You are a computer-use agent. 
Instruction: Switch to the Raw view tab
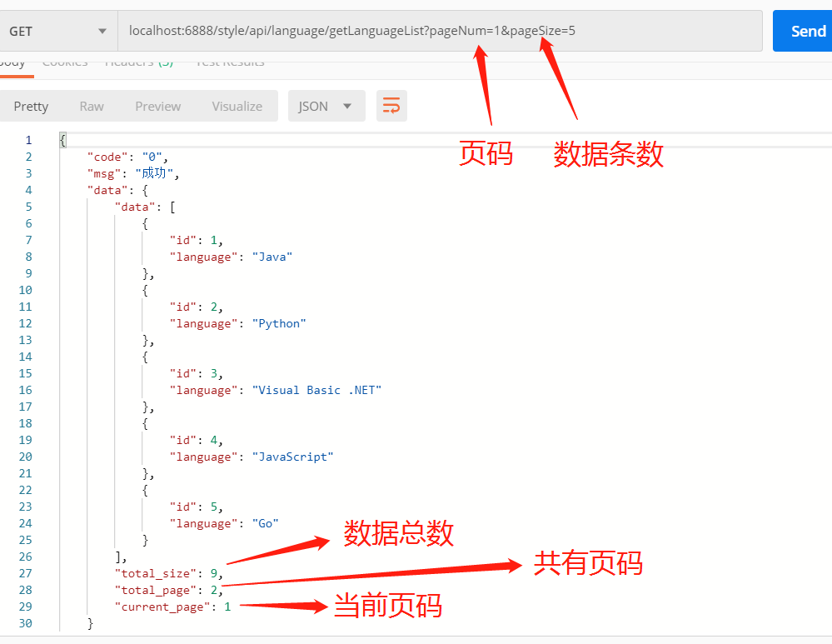(92, 106)
